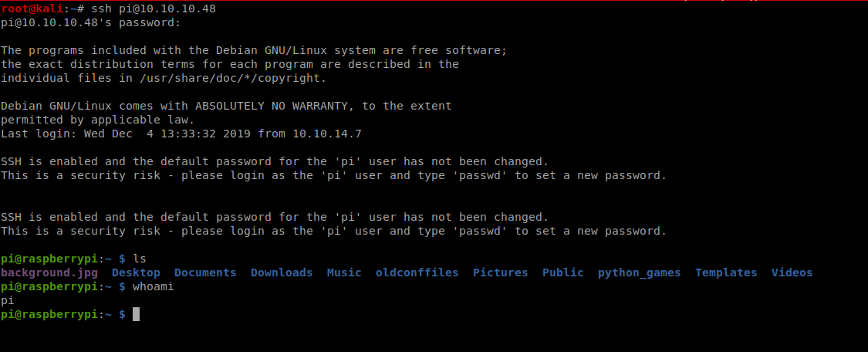Click the background.jpg file name
This screenshot has width=868, height=352.
pyautogui.click(x=49, y=272)
